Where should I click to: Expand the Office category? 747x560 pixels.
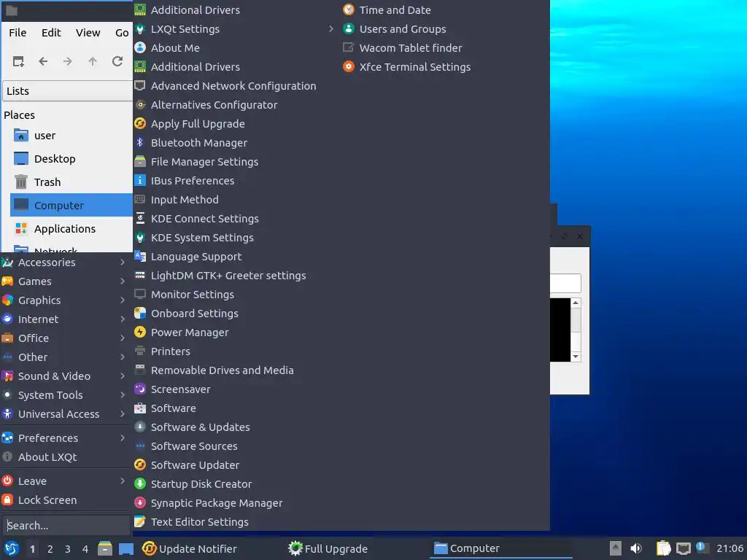click(65, 338)
